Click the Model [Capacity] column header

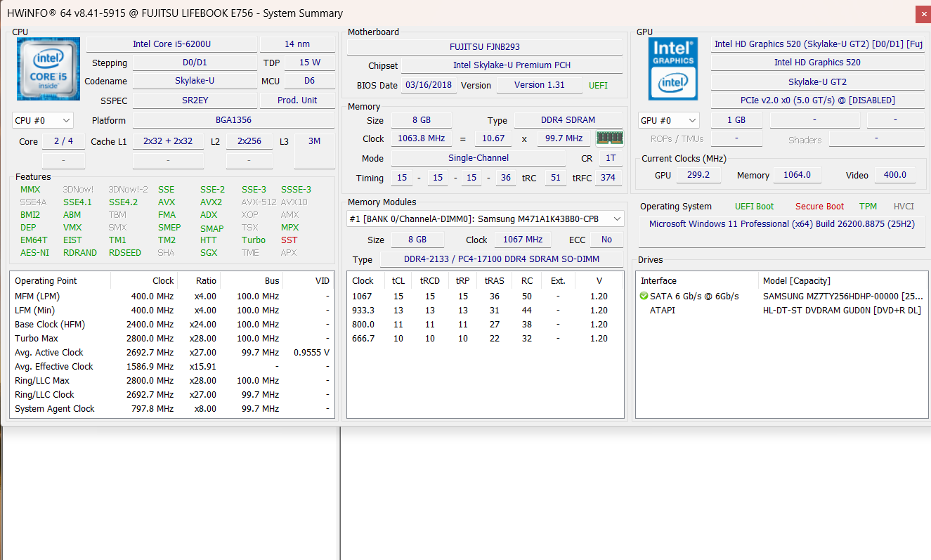click(842, 280)
